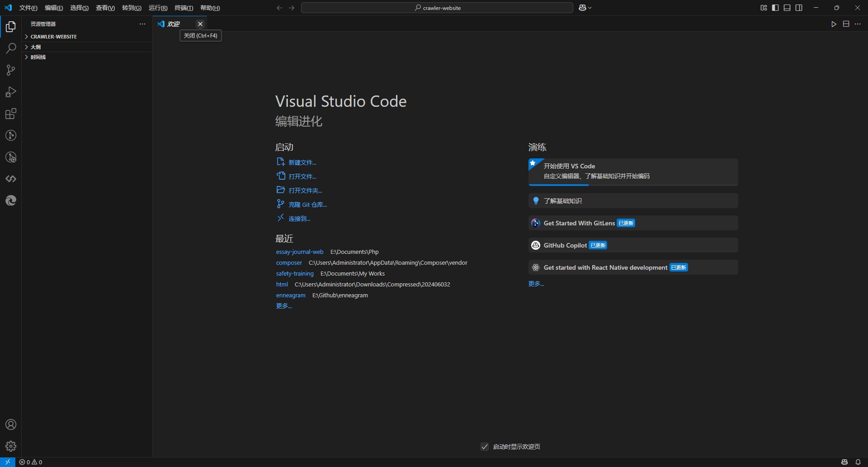The width and height of the screenshot is (868, 467).
Task: Open the Search view in activity bar
Action: tap(11, 48)
